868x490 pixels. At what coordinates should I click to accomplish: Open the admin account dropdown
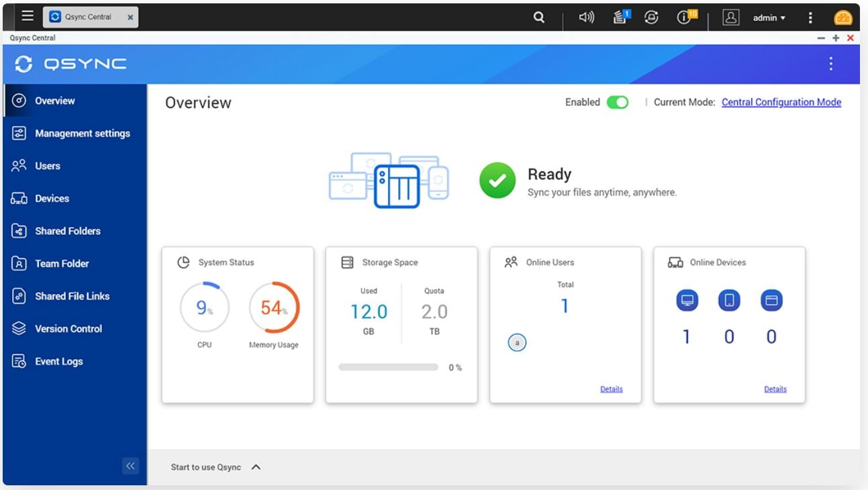[x=769, y=18]
